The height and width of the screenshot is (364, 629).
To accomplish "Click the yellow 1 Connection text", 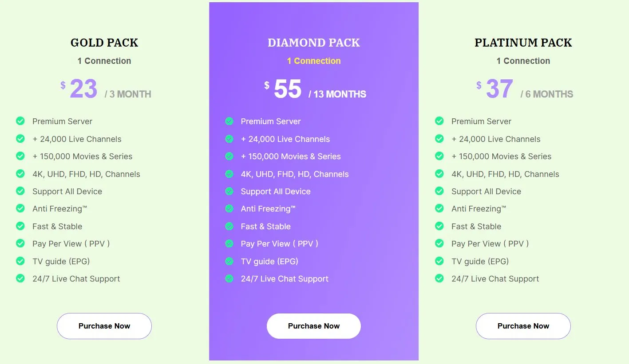I will coord(314,61).
